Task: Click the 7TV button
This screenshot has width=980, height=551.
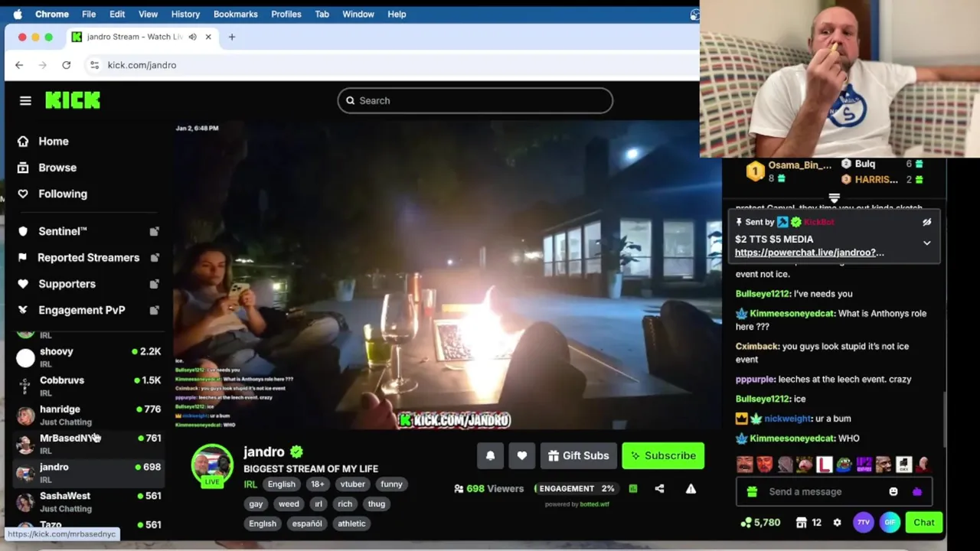Action: tap(864, 523)
